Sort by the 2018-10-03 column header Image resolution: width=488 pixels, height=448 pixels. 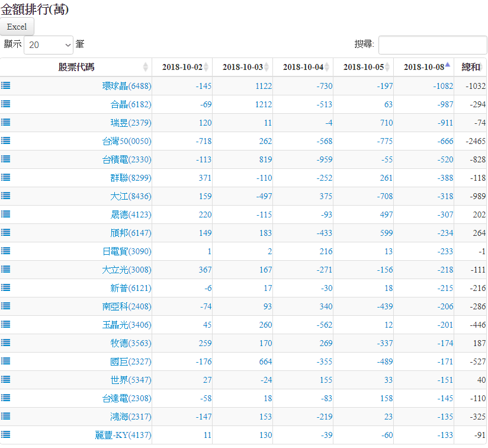point(242,67)
